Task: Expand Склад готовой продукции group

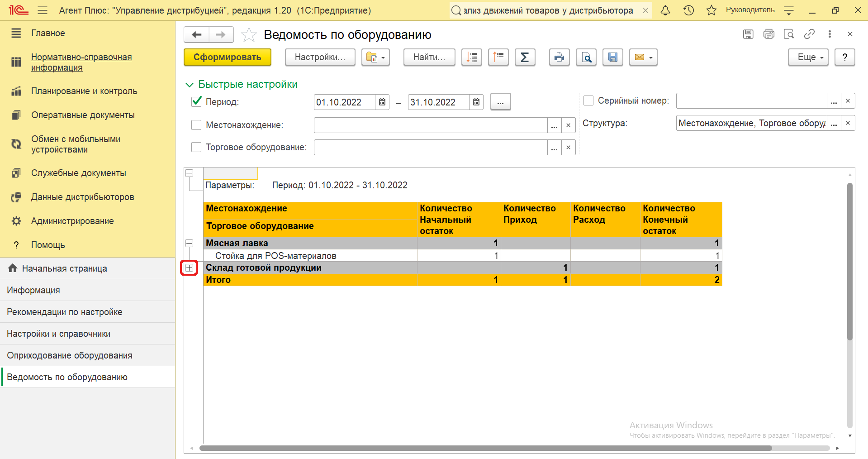Action: click(190, 268)
